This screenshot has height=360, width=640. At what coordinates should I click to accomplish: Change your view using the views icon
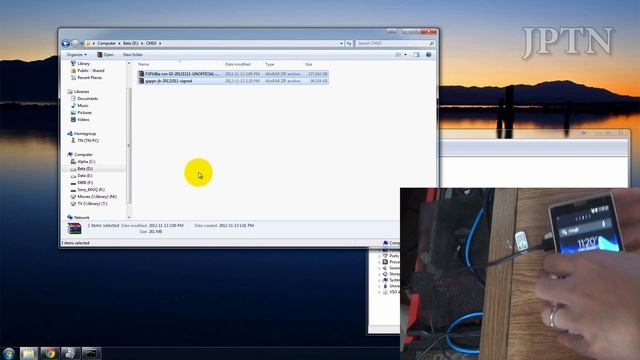tap(398, 55)
